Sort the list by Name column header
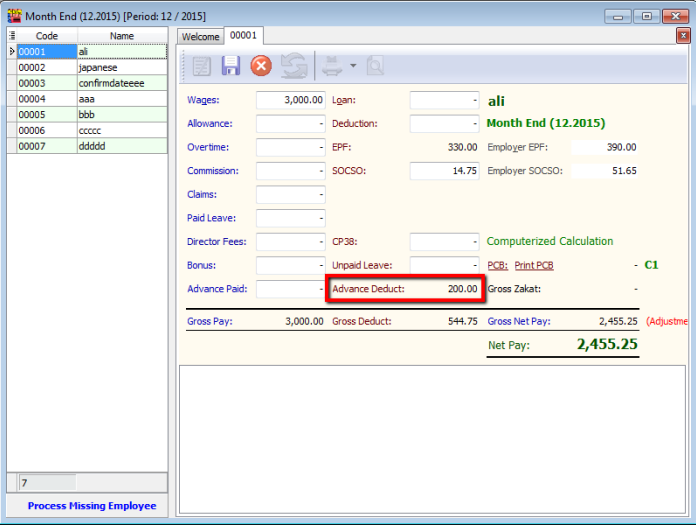The width and height of the screenshot is (696, 525). (121, 36)
